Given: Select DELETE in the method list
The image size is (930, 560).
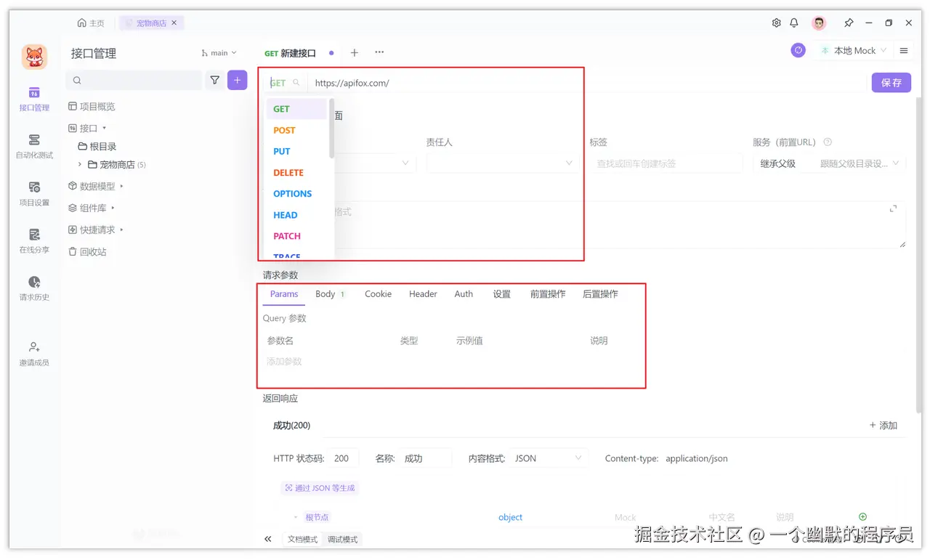Looking at the screenshot, I should pyautogui.click(x=296, y=172).
